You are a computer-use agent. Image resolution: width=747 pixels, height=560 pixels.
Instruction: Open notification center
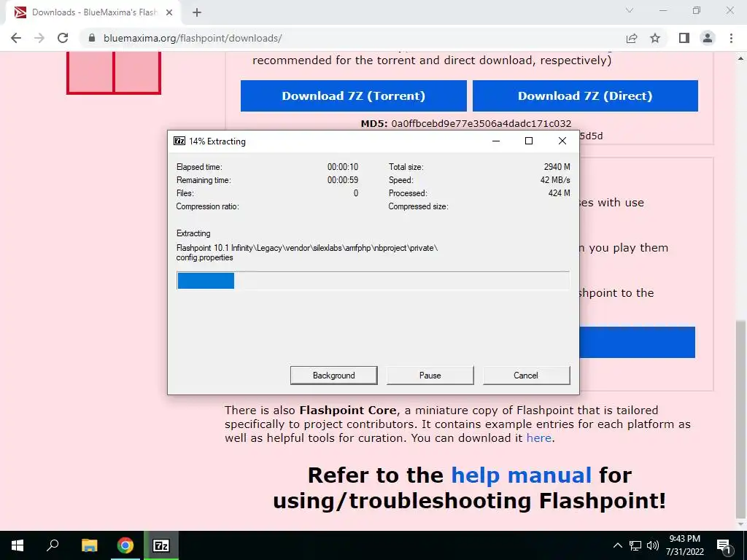click(724, 545)
